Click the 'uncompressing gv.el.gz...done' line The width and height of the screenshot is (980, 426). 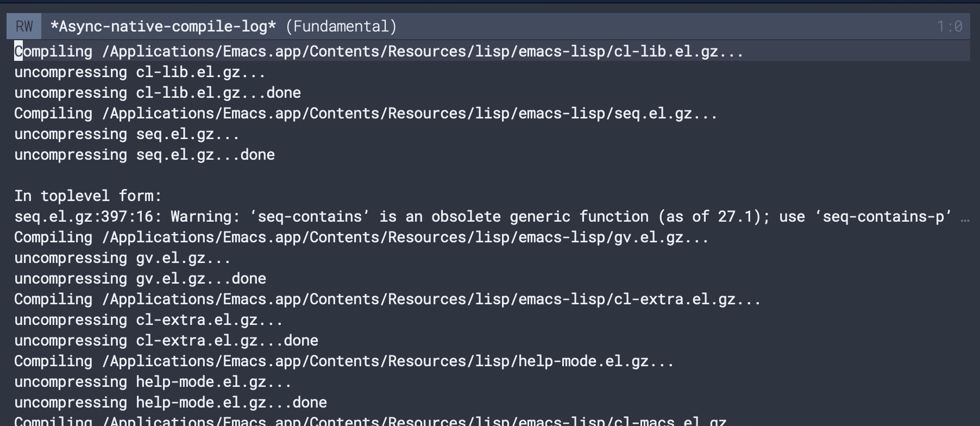point(140,279)
